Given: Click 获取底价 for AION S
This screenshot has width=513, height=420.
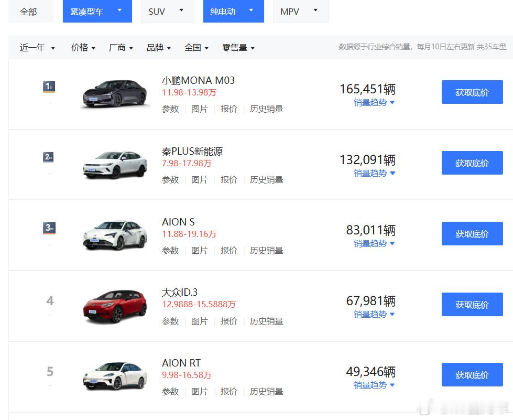Looking at the screenshot, I should pos(472,233).
